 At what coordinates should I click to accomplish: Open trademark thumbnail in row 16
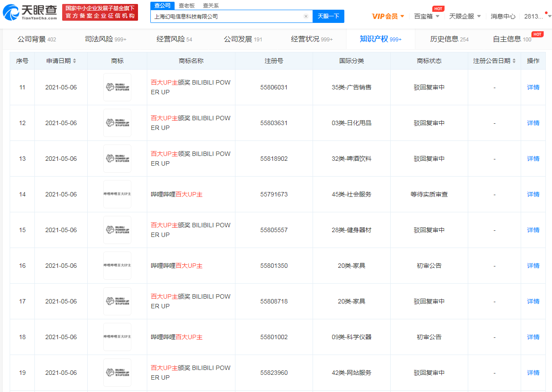[x=117, y=266]
